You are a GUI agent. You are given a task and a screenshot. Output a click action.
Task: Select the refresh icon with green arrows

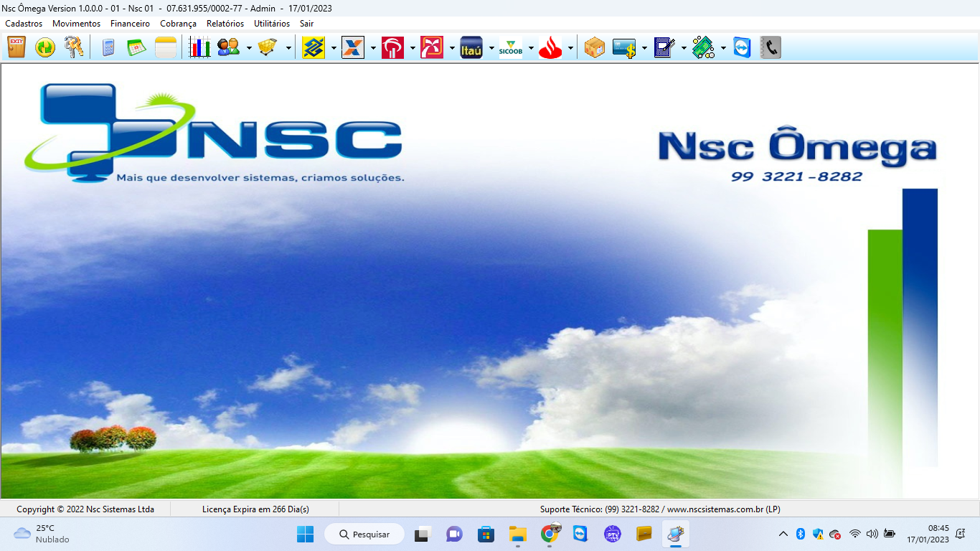pyautogui.click(x=44, y=47)
